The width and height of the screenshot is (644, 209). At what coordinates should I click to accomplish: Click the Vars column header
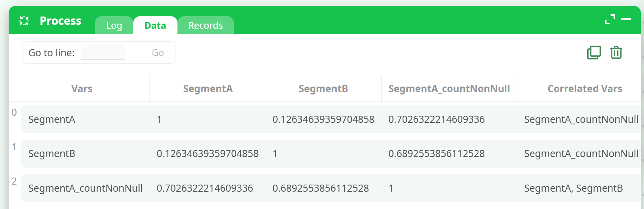pos(82,89)
